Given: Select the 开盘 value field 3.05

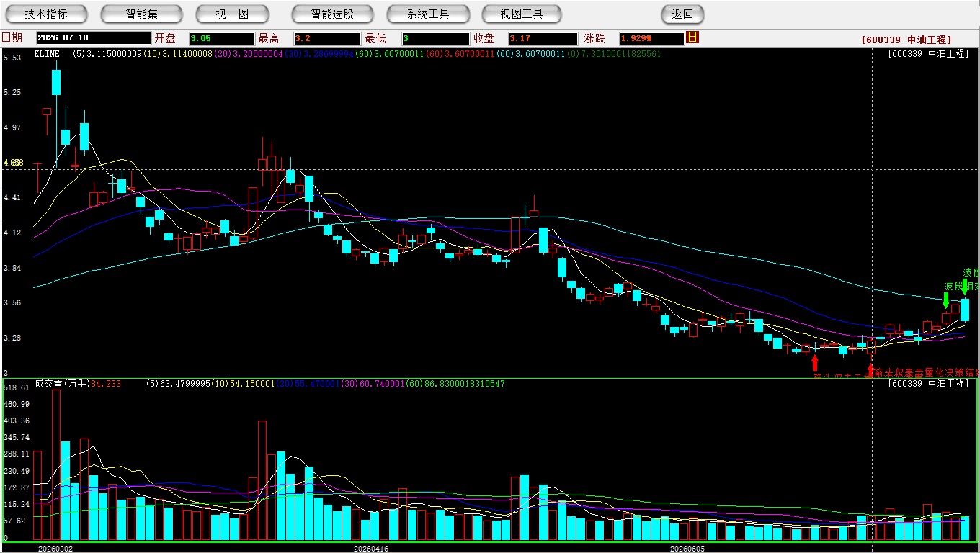Looking at the screenshot, I should click(x=222, y=38).
